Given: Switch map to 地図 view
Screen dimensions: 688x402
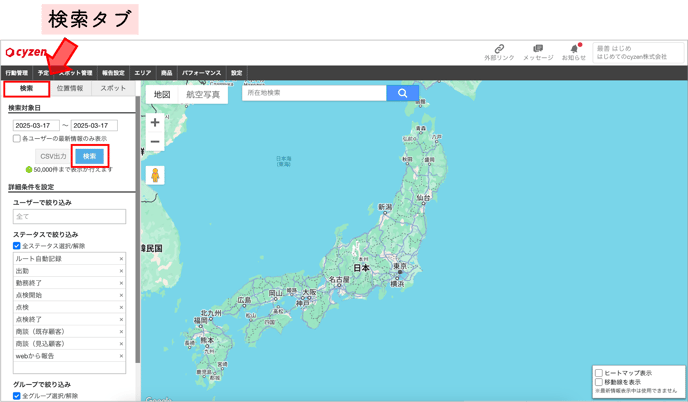Looking at the screenshot, I should click(x=162, y=95).
